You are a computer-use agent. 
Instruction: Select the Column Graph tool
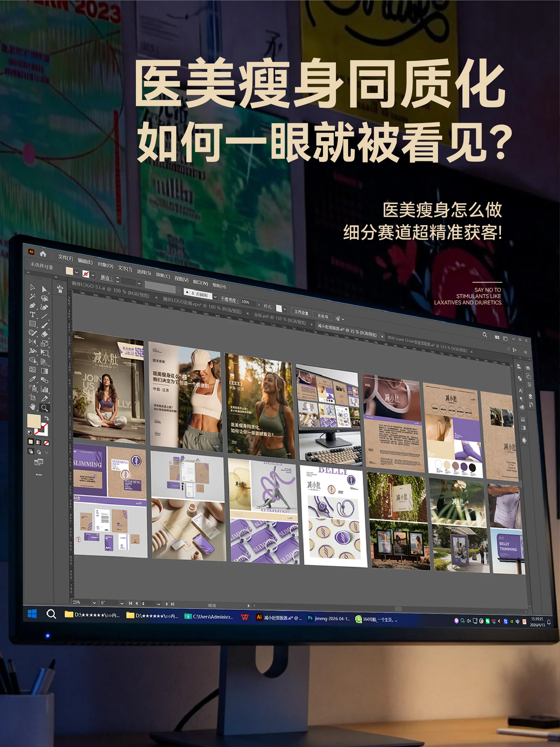[44, 389]
